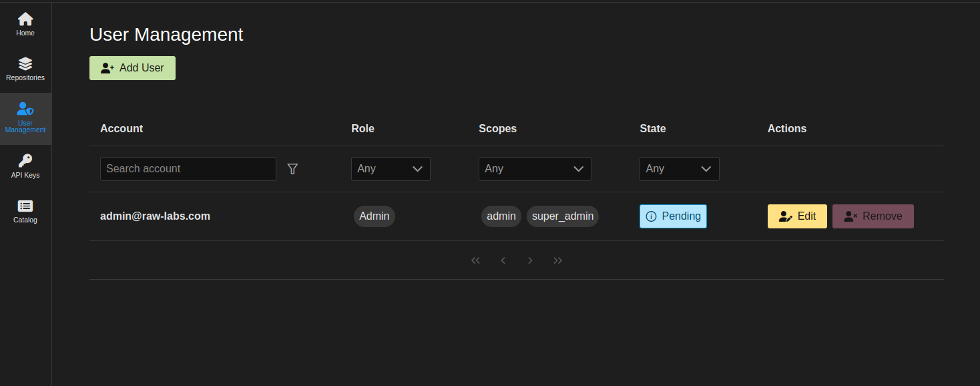This screenshot has height=386, width=980.
Task: Focus the Search account field
Action: point(188,169)
